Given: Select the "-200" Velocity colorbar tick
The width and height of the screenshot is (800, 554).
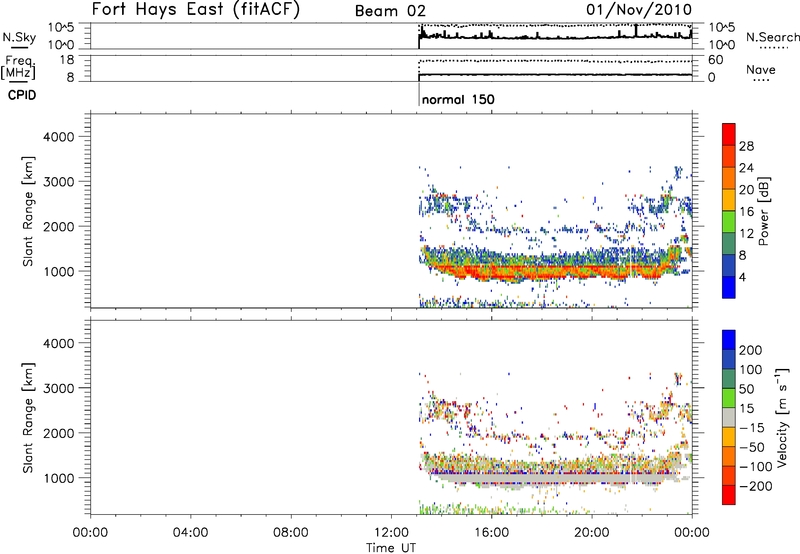Looking at the screenshot, I should [x=756, y=486].
